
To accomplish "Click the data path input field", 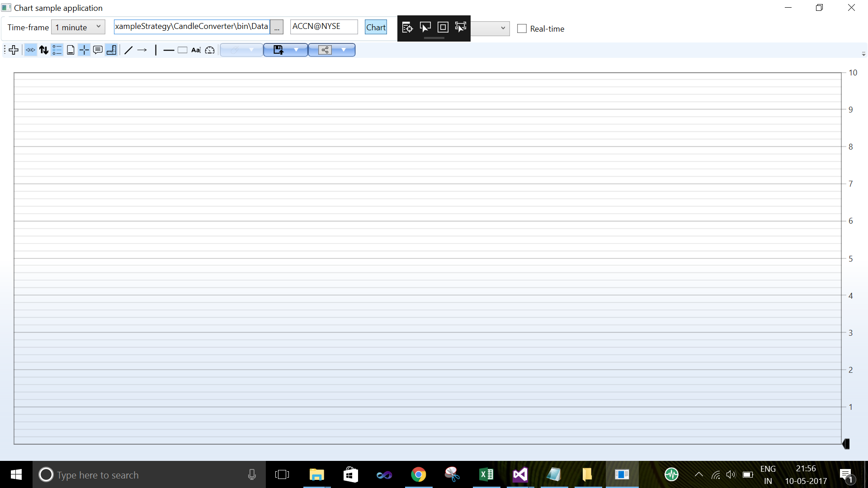I will 192,27.
